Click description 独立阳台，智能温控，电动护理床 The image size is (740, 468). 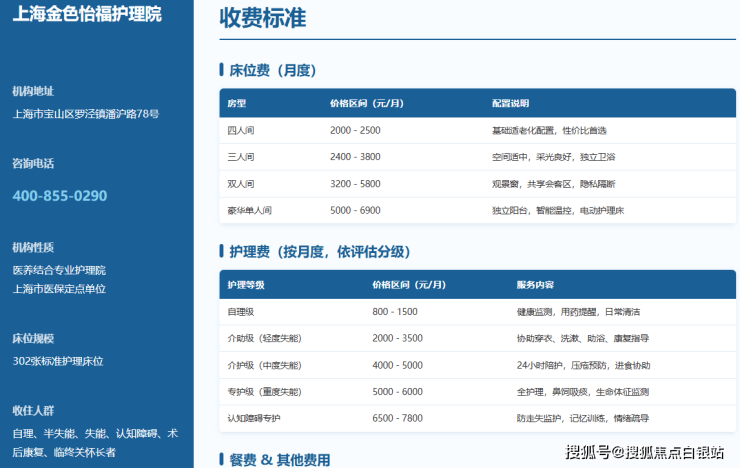pos(558,210)
